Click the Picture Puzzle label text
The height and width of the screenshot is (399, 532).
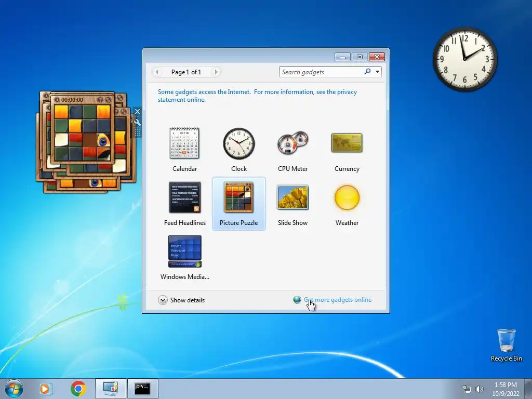click(238, 222)
